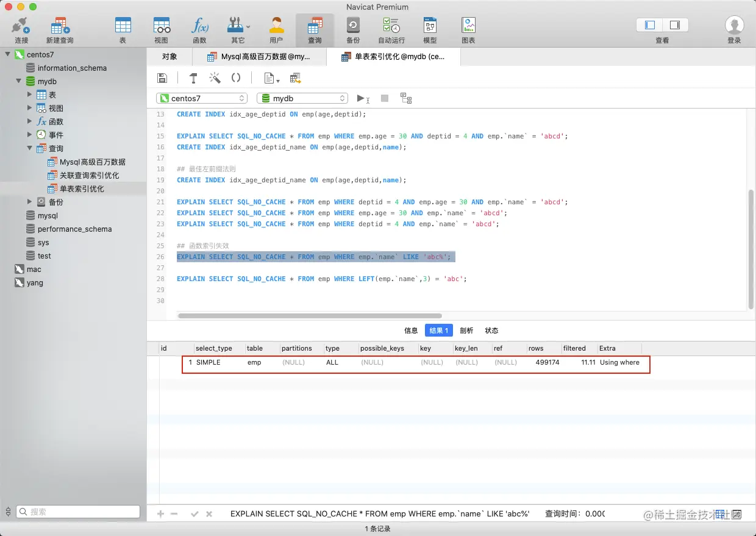Add a record with the plus icon
The height and width of the screenshot is (536, 756).
pyautogui.click(x=161, y=514)
